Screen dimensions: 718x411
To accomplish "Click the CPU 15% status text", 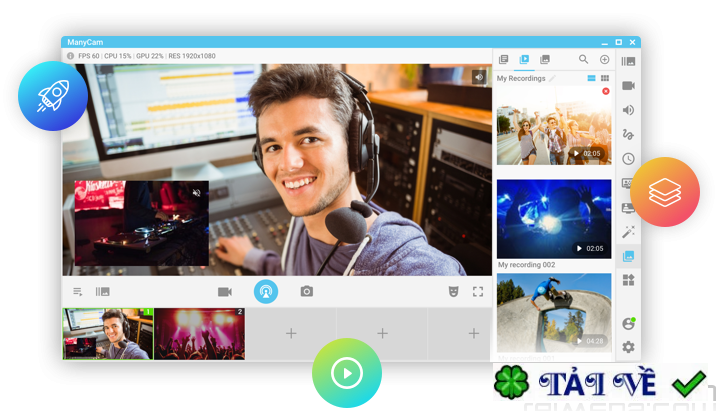I will 118,56.
